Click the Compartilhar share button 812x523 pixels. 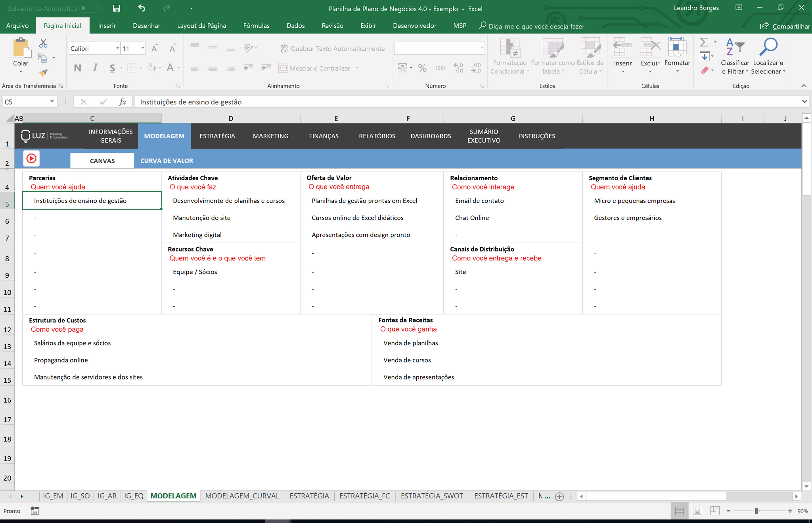click(x=785, y=26)
